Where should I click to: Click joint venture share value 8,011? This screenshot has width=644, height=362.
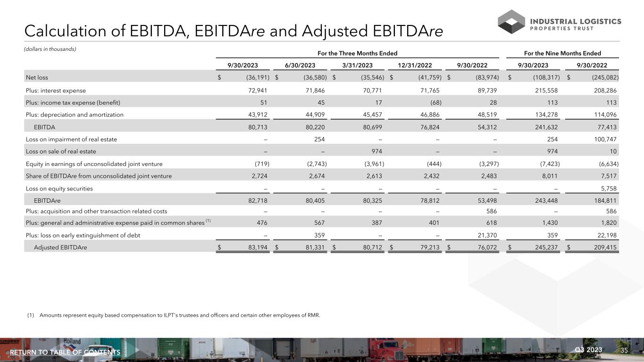pos(551,176)
